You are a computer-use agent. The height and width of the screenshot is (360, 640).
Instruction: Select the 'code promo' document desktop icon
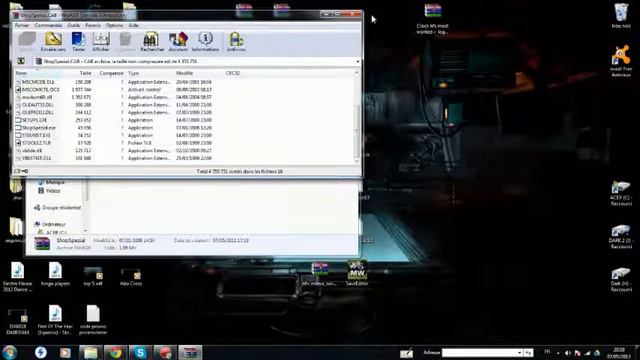click(x=93, y=320)
